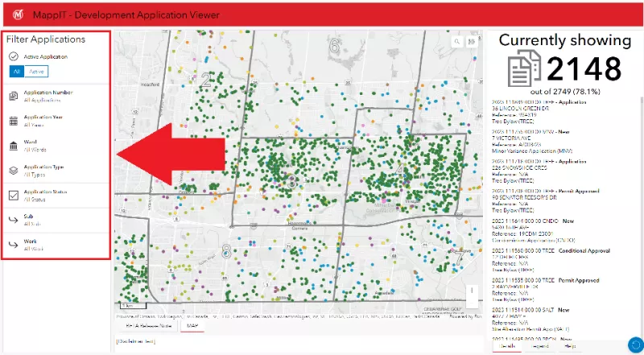Click the Application Type layers icon

(x=14, y=171)
